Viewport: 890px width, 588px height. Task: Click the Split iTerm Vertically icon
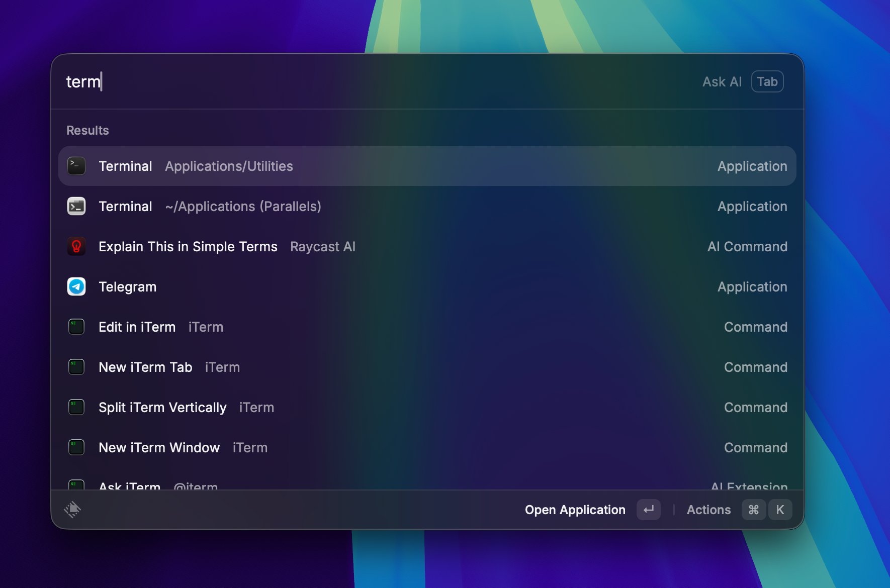(x=76, y=407)
